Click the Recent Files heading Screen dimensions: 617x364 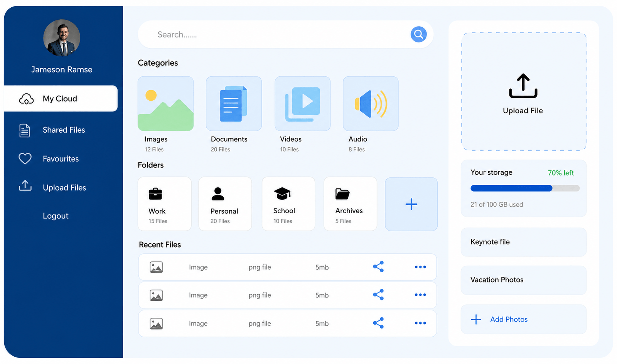click(160, 244)
